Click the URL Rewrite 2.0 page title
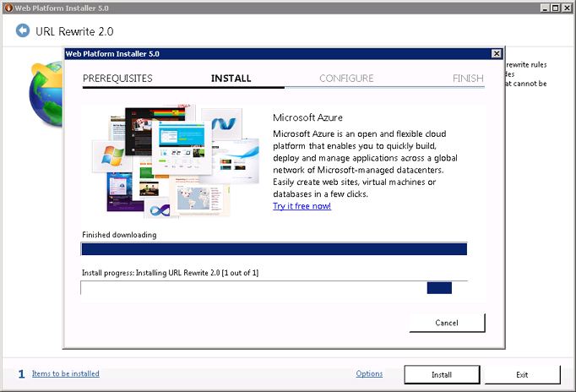Screen dimensions: 576x392 pos(74,31)
